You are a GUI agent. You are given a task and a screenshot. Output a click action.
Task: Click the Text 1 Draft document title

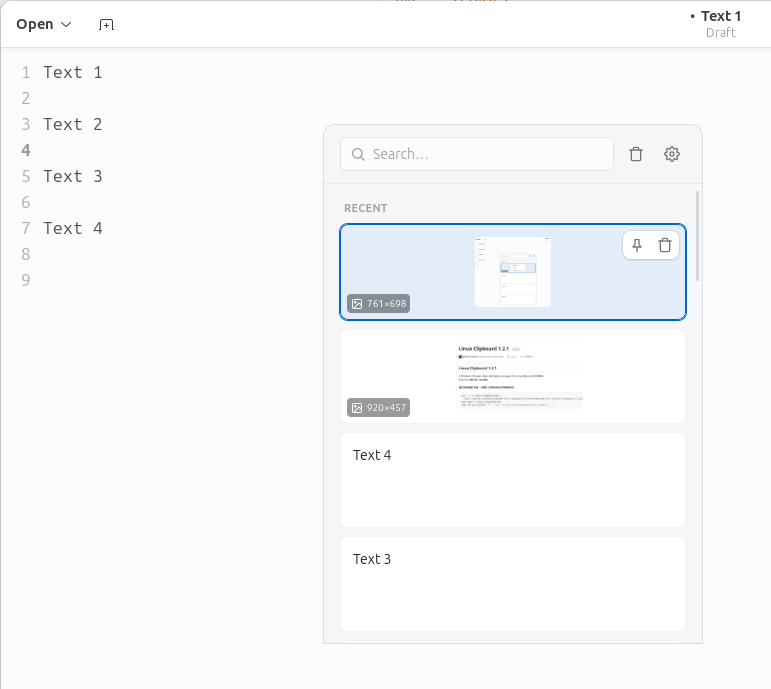pos(715,24)
